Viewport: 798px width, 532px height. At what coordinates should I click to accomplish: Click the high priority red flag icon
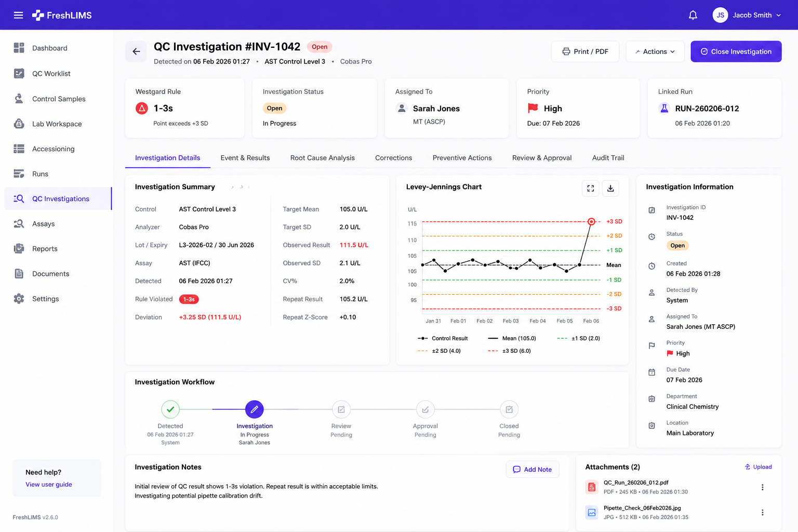(x=533, y=108)
